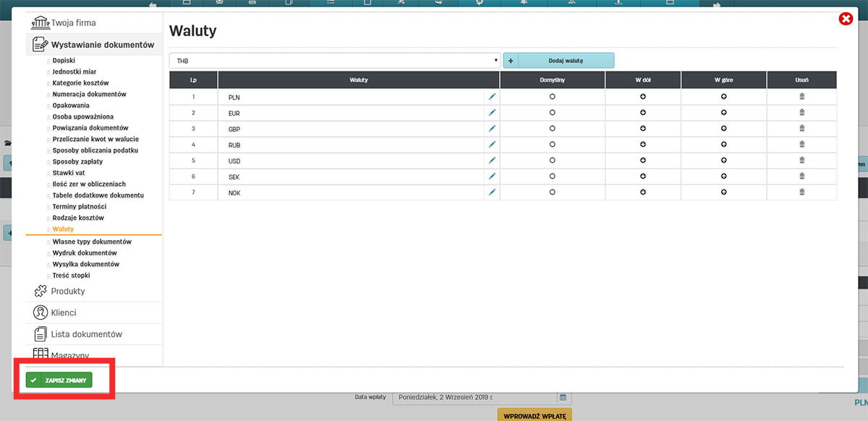Delete the EUR currency with trash icon
Viewport: 868px width, 421px height.
point(801,113)
